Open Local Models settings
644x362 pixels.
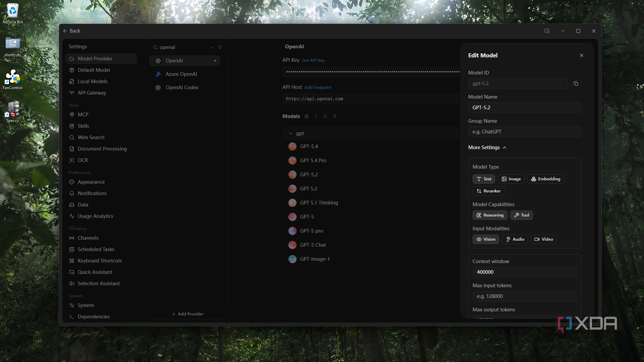101,81
